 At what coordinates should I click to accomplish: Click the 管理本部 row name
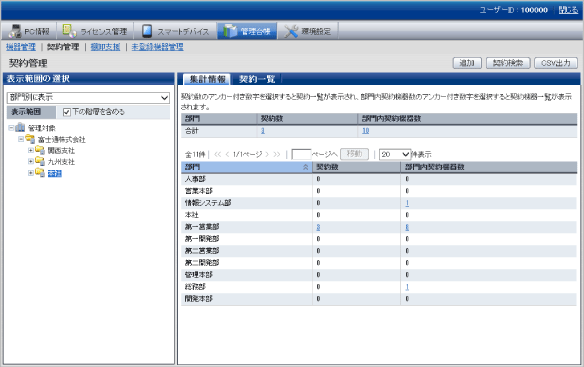[199, 275]
